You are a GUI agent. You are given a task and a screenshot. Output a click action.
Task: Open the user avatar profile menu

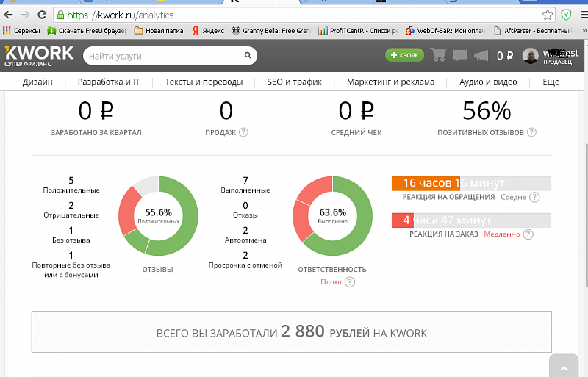pos(530,56)
